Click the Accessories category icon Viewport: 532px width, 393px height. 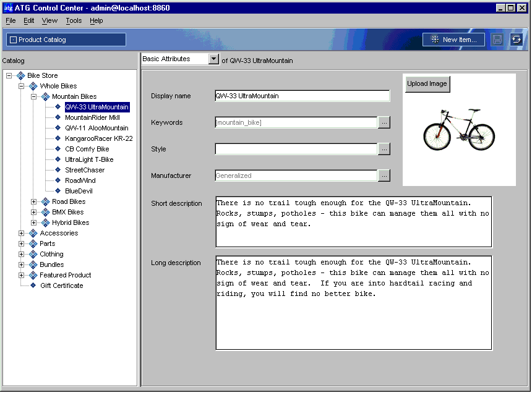tap(33, 233)
